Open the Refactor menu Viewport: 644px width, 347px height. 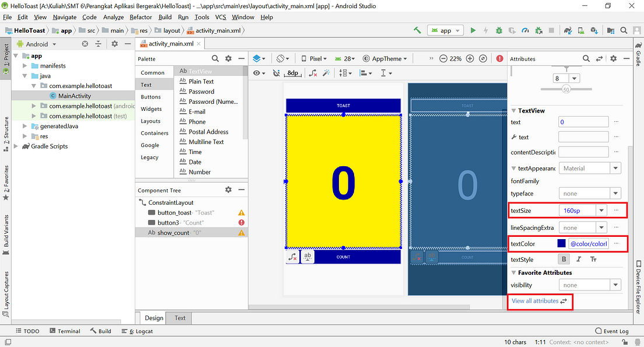pos(141,17)
